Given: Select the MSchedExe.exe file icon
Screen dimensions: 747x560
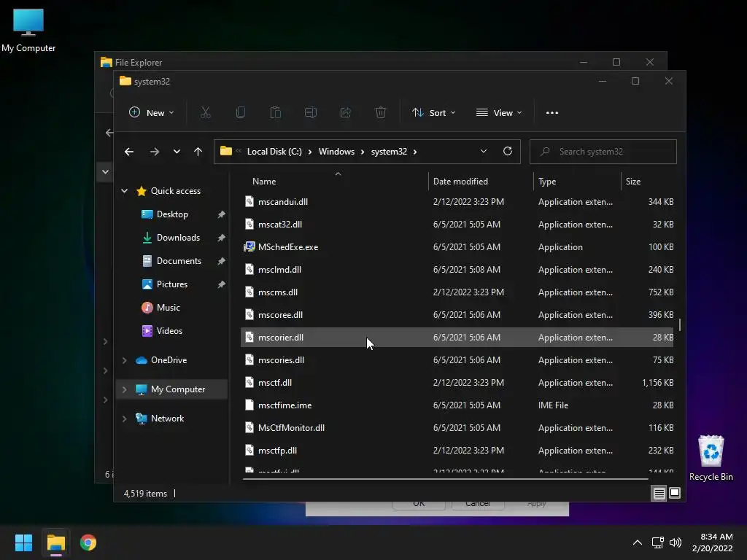Looking at the screenshot, I should click(x=249, y=246).
